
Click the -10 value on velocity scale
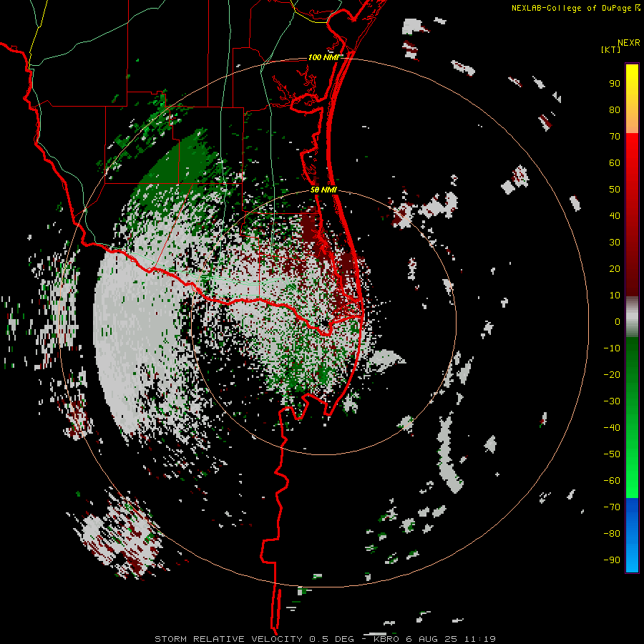[x=612, y=348]
